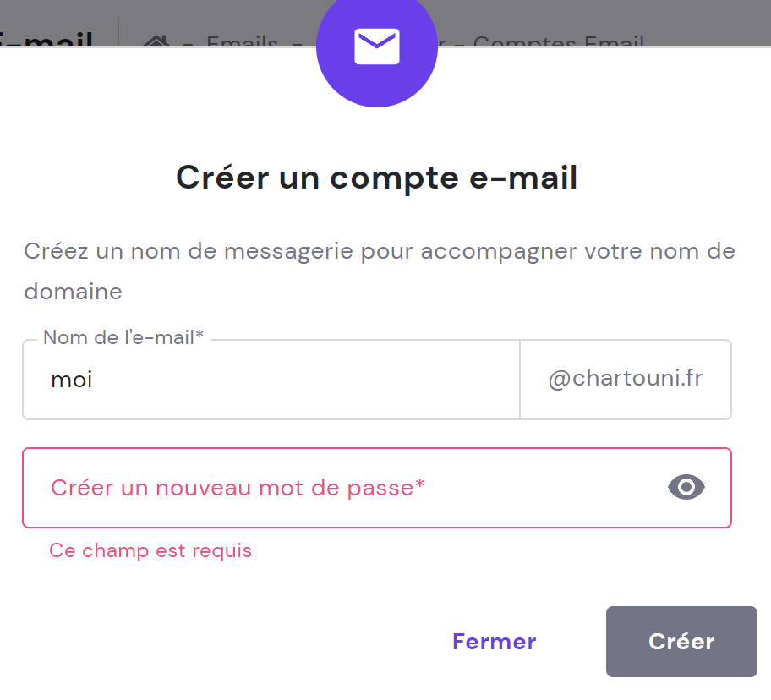771x700 pixels.
Task: Open the Emails breadcrumb link
Action: [x=242, y=42]
